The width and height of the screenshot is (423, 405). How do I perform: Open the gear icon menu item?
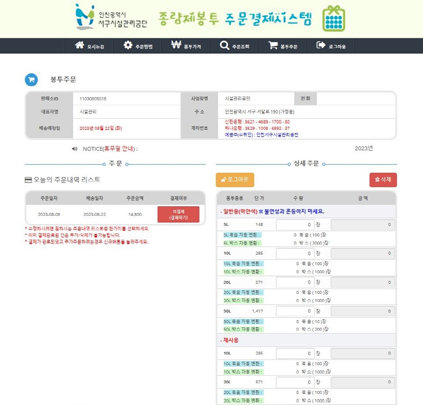pos(128,45)
